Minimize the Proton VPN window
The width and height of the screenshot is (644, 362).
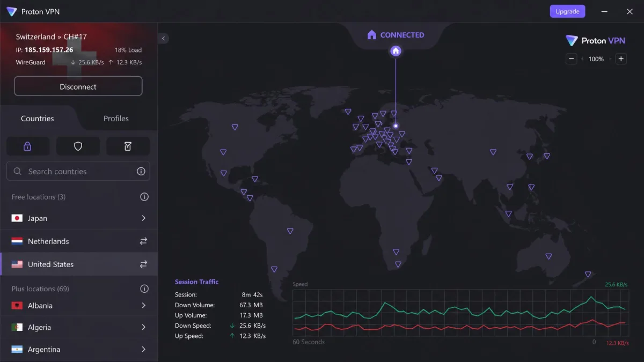point(605,11)
